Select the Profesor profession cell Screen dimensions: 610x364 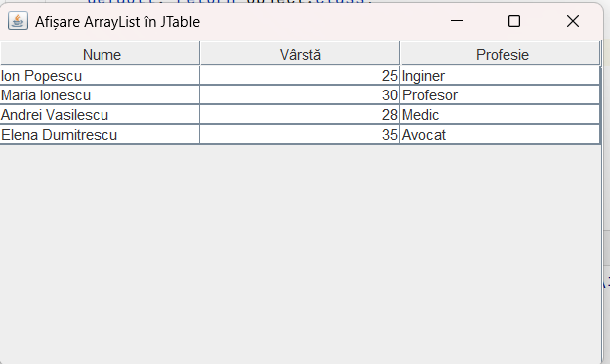point(500,94)
